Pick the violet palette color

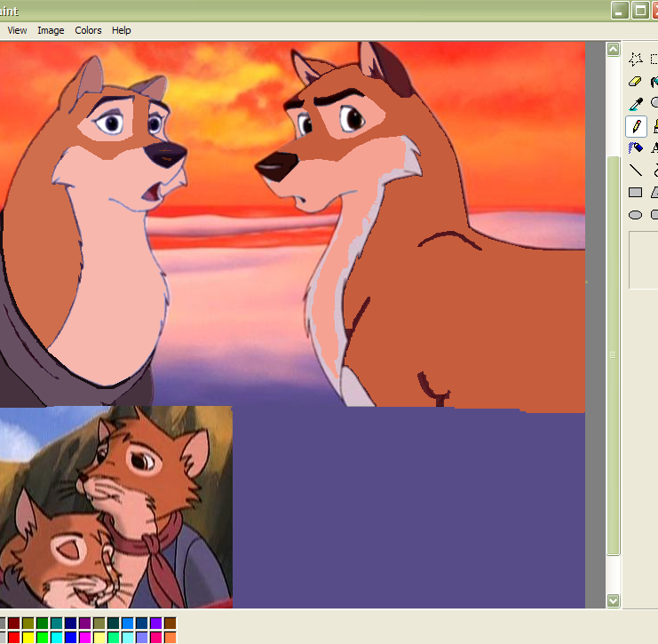click(156, 623)
